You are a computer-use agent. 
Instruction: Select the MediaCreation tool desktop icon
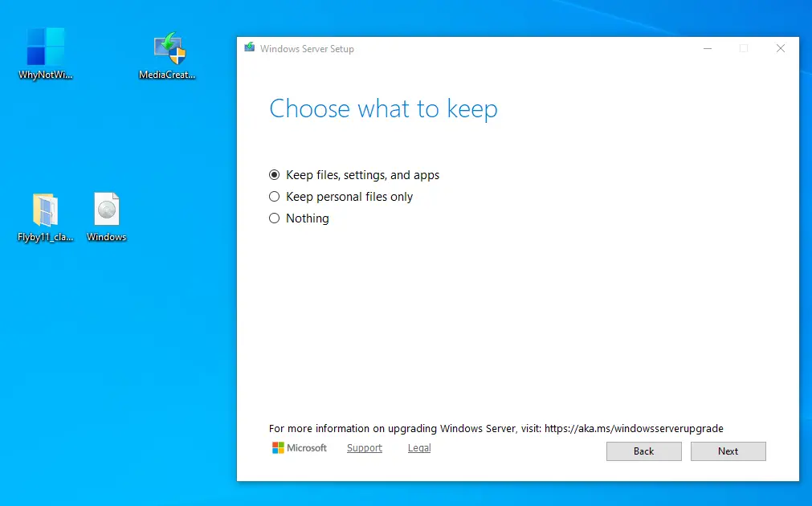click(x=167, y=55)
